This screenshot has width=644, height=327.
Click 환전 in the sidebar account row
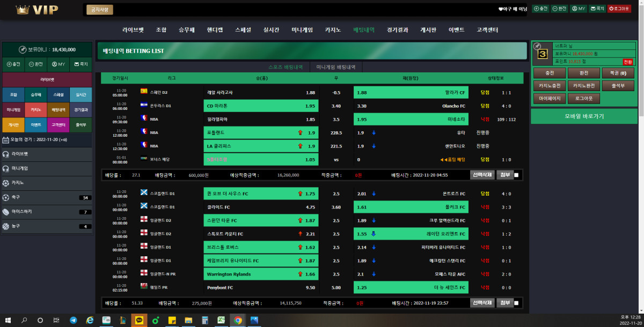(x=36, y=64)
